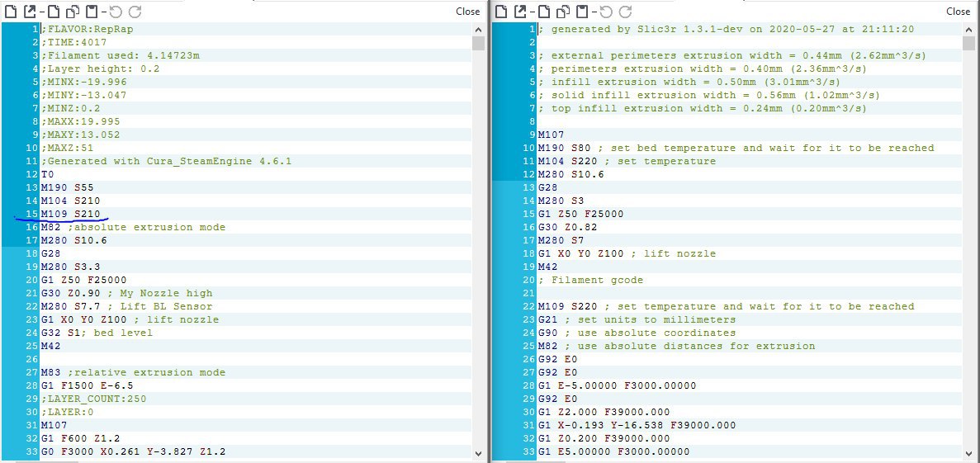The image size is (980, 463).
Task: Click the Open/export arrow icon in left editor
Action: coord(29,12)
